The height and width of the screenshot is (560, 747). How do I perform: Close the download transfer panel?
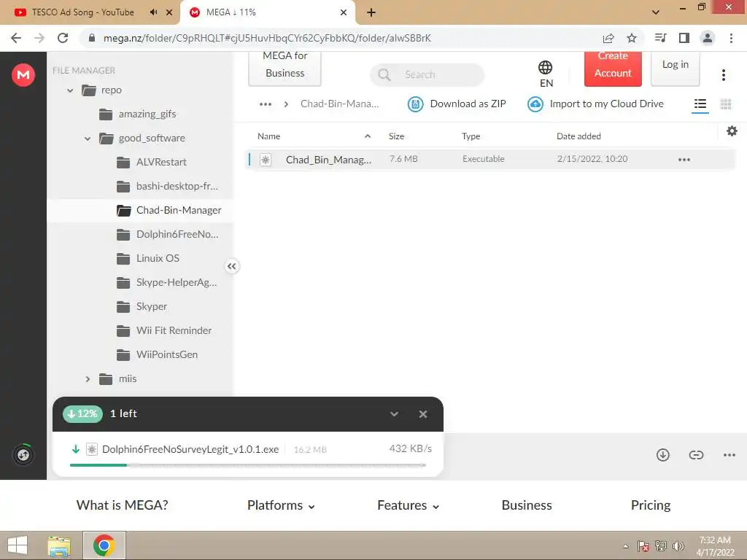[x=422, y=414]
